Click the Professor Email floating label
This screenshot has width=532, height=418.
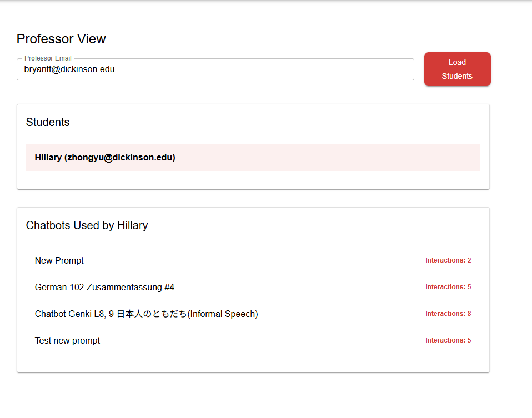[x=47, y=58]
